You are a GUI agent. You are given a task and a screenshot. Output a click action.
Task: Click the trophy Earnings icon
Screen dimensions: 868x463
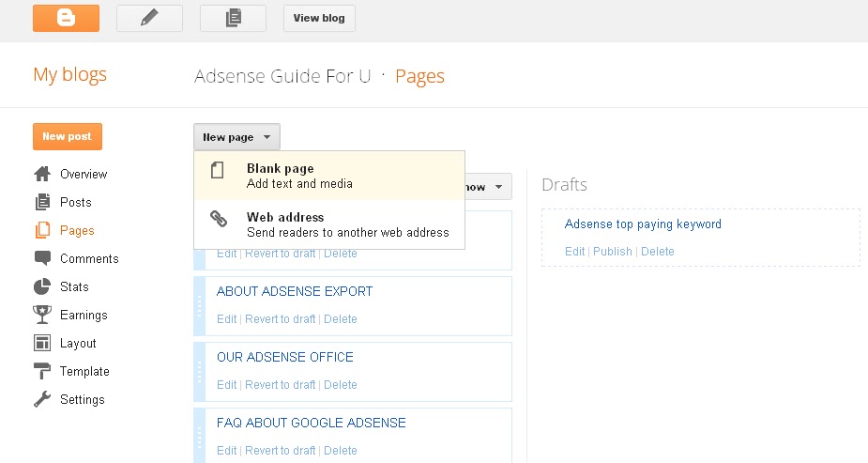(42, 315)
